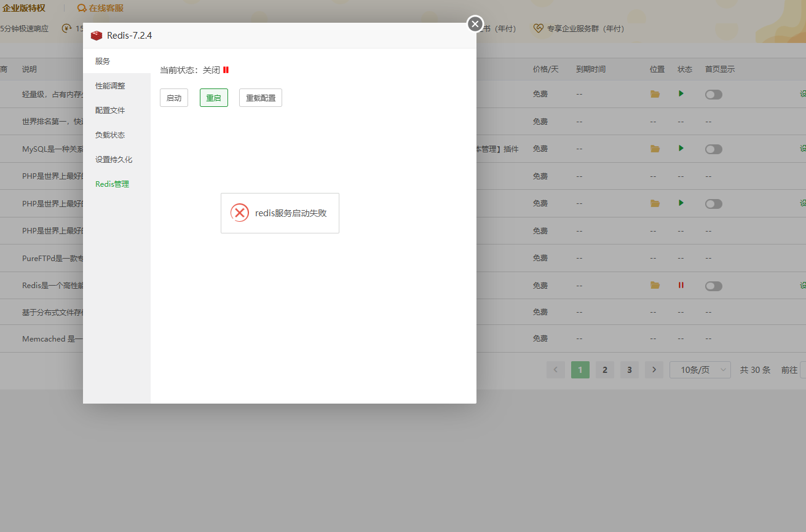Click the 5分钟极速响应 text
The width and height of the screenshot is (806, 532).
pyautogui.click(x=24, y=28)
